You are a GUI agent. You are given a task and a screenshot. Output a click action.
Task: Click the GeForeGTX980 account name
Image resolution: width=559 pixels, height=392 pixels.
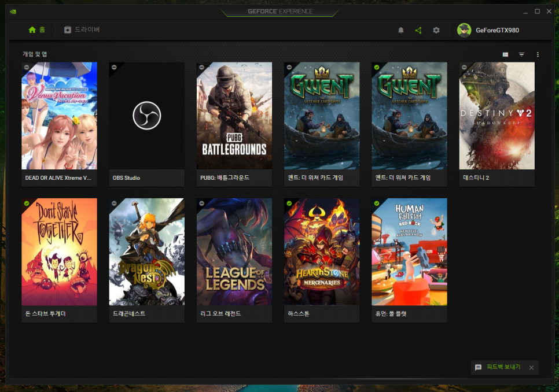pyautogui.click(x=497, y=30)
